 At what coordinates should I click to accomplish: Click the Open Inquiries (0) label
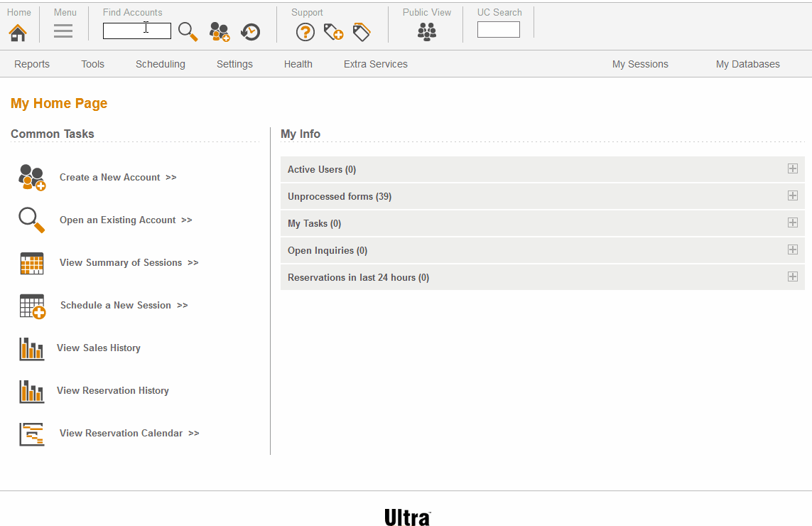(327, 250)
